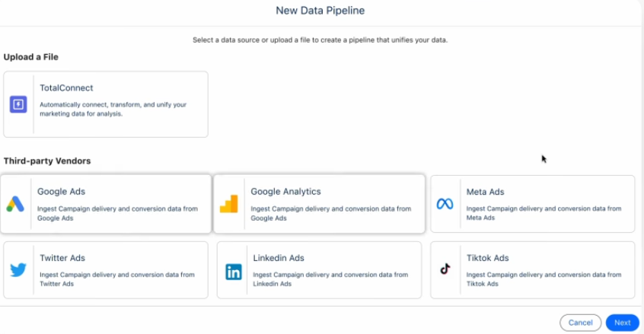This screenshot has height=334, width=644.
Task: Click the Google Ads triangle logo icon
Action: [x=15, y=204]
